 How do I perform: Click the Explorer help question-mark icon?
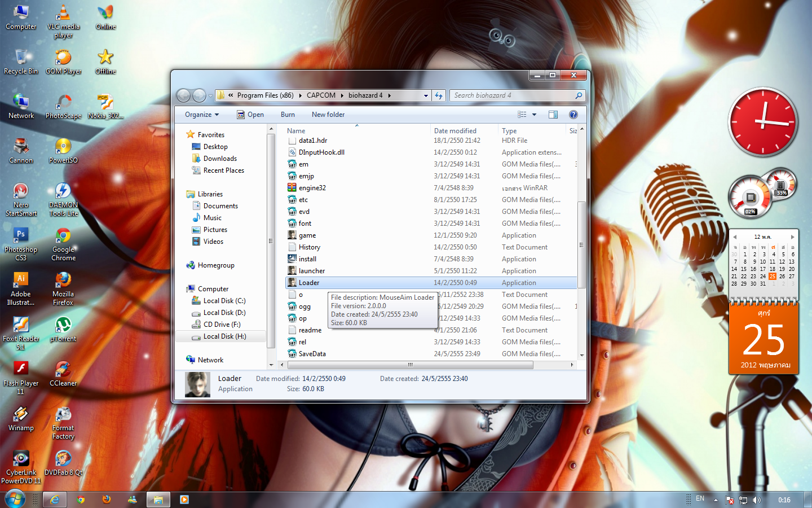tap(573, 115)
